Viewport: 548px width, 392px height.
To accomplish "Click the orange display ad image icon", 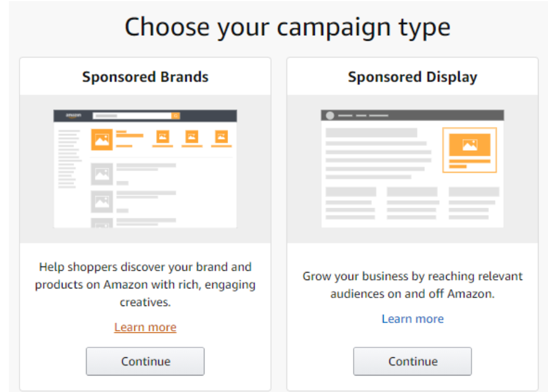I will pos(470,145).
